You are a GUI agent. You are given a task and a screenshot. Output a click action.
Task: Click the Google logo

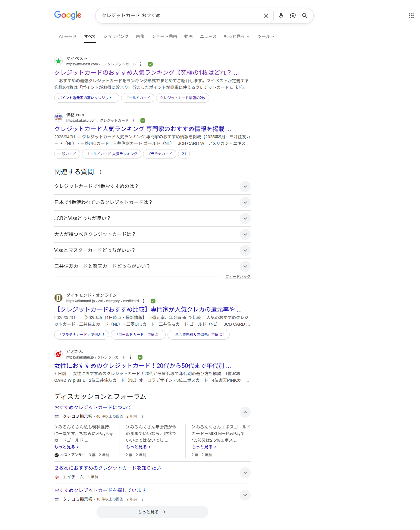[68, 15]
